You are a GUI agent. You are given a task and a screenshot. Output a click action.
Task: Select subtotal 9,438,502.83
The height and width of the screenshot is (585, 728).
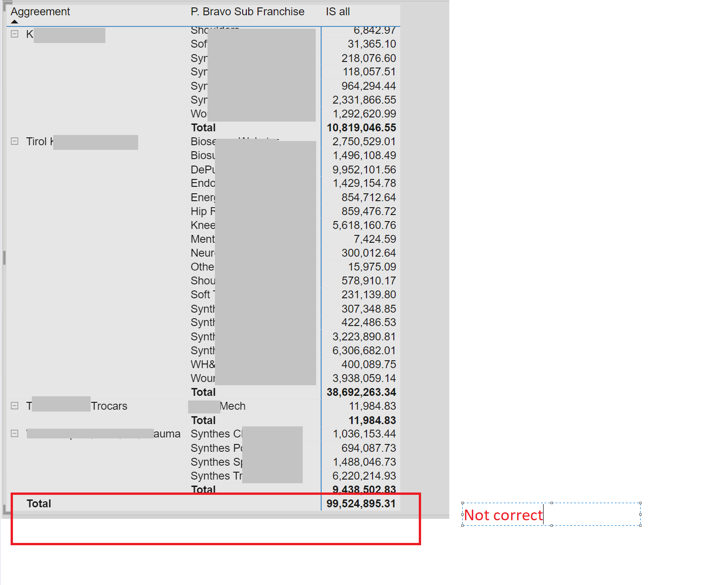(x=364, y=489)
